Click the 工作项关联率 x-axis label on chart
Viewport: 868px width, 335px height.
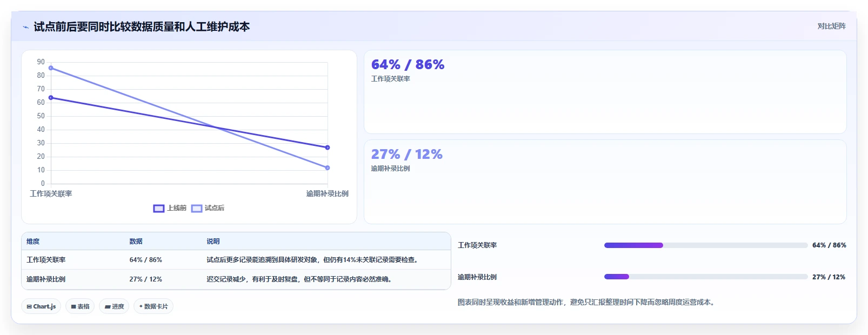[x=51, y=194]
